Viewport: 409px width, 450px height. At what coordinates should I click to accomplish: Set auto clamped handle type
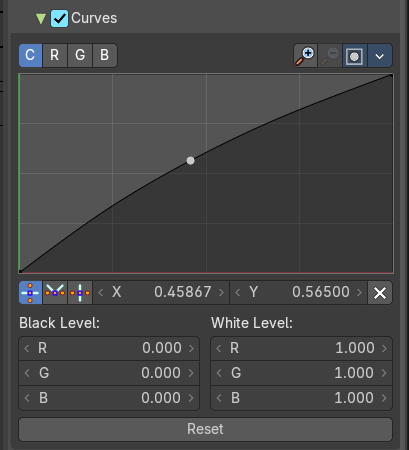click(80, 293)
